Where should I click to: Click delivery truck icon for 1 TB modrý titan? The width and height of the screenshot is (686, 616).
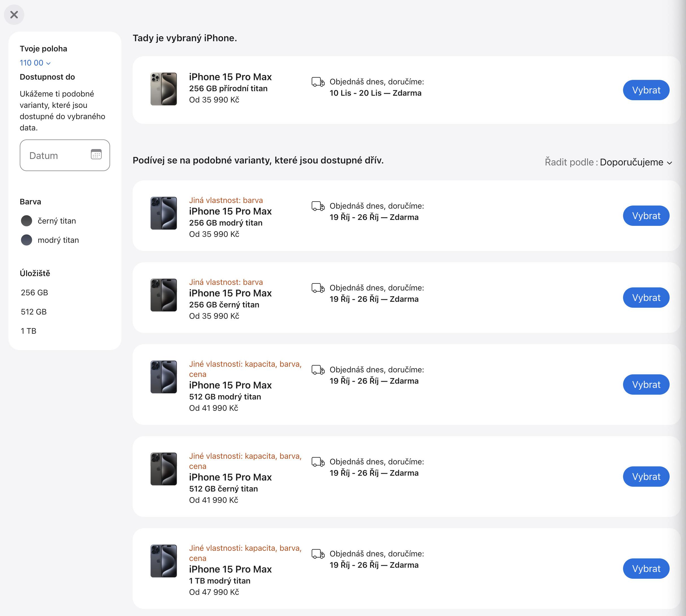(x=318, y=554)
